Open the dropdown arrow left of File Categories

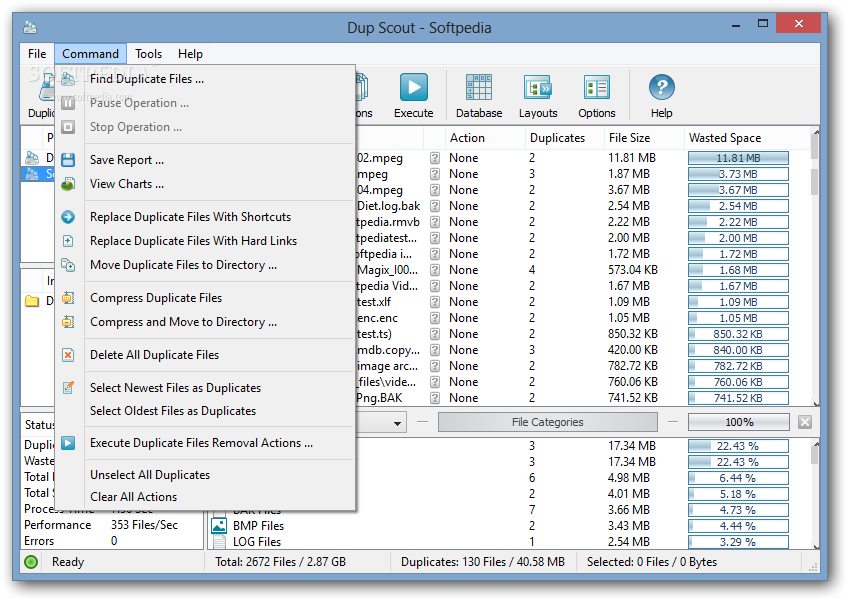click(x=398, y=423)
